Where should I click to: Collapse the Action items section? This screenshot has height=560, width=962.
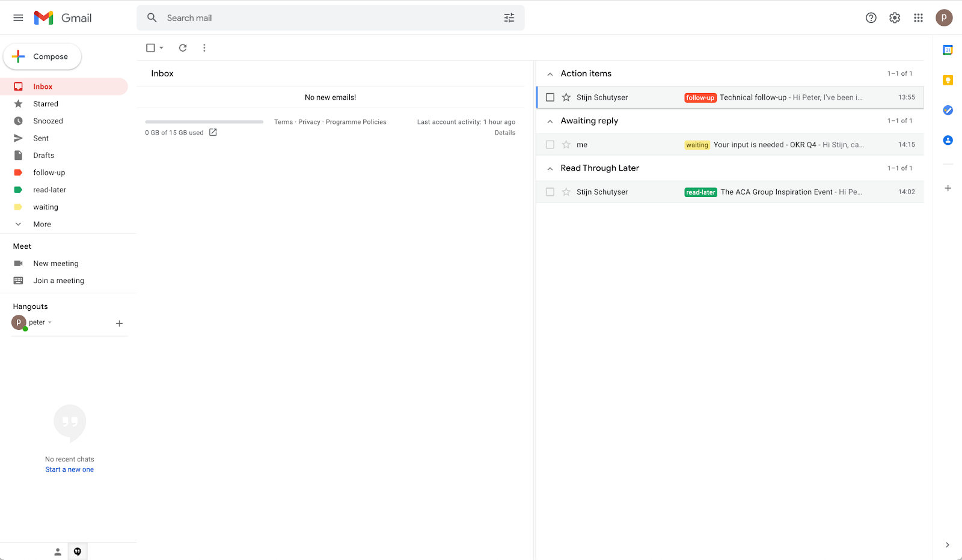click(x=550, y=74)
